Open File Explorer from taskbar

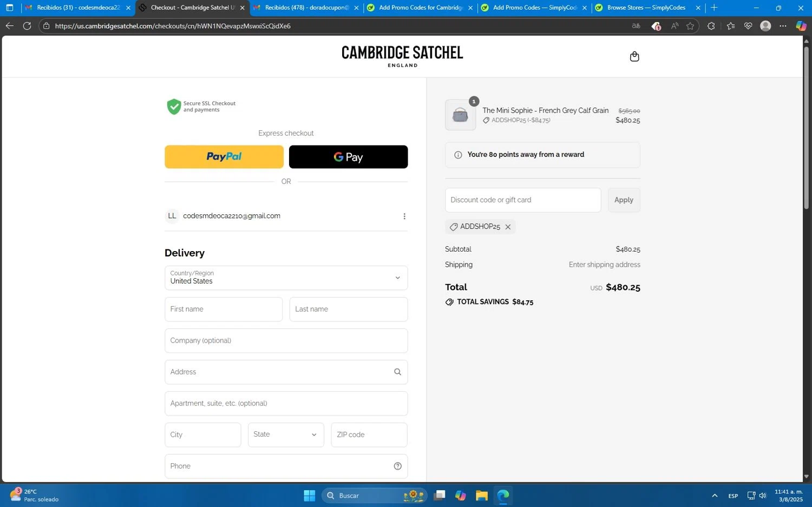tap(482, 496)
